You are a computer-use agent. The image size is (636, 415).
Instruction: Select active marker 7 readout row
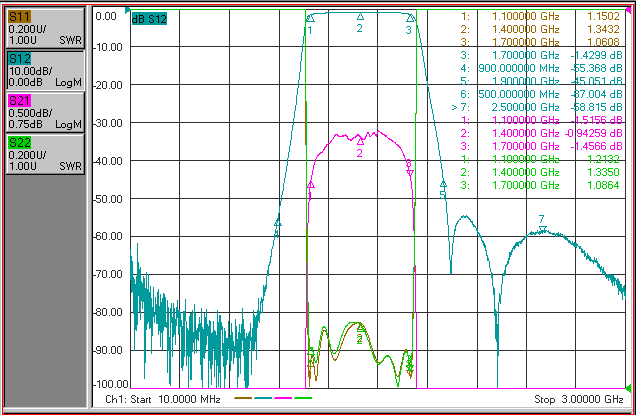(537, 107)
